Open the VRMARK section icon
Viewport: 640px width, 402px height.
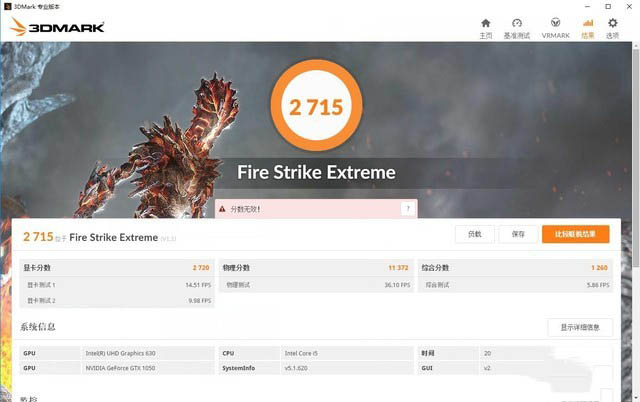pos(555,23)
